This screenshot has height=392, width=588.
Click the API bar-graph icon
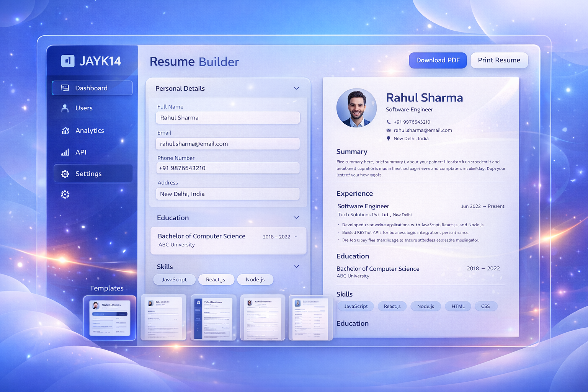[x=65, y=152]
